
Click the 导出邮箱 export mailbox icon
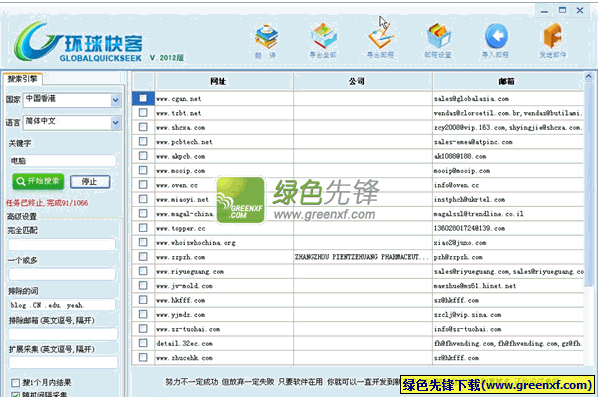click(x=381, y=41)
